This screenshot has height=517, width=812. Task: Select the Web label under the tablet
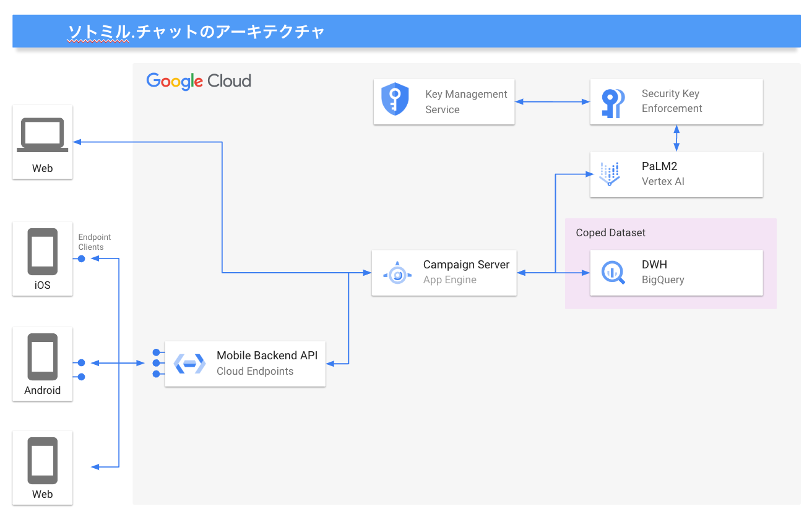coord(43,494)
